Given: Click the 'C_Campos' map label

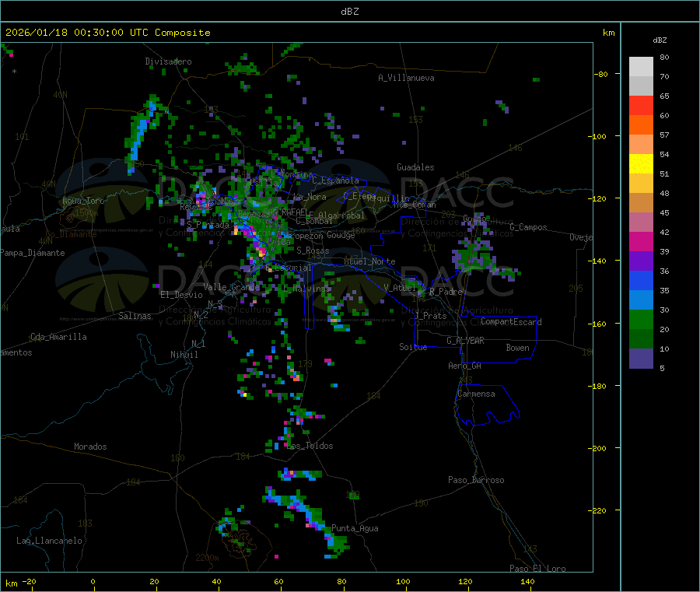Looking at the screenshot, I should pos(529,227).
